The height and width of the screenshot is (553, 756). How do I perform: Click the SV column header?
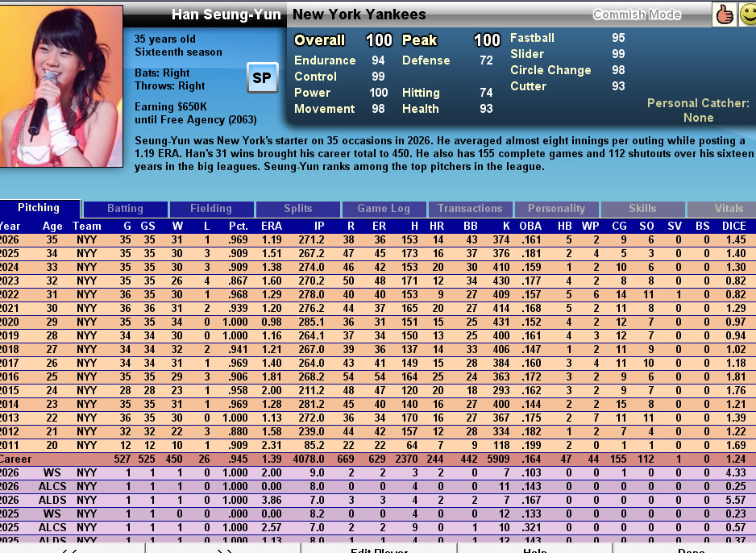(x=675, y=227)
